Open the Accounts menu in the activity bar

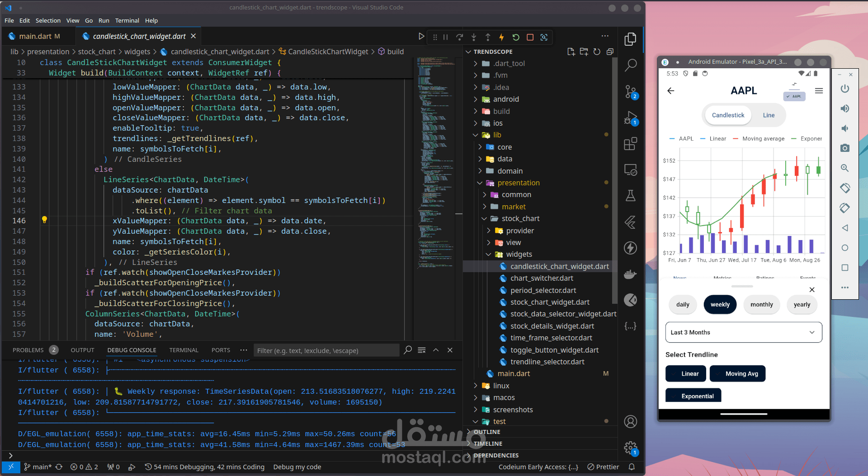click(630, 421)
